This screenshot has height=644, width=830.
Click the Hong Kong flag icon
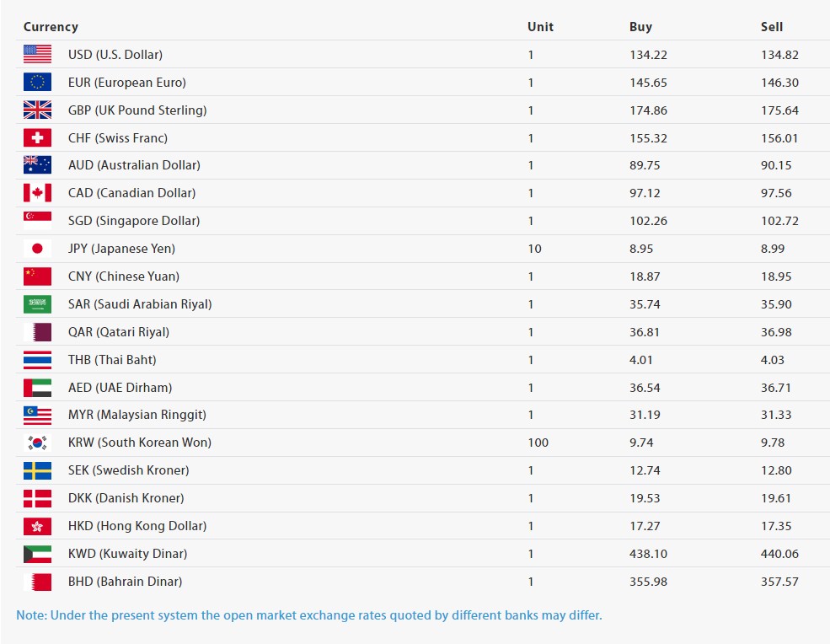click(x=37, y=526)
